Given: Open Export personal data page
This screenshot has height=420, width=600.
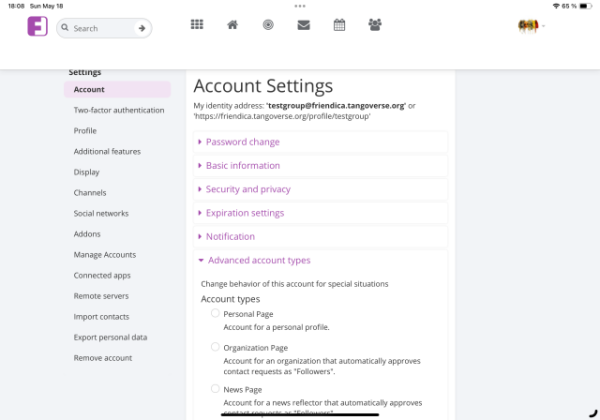Looking at the screenshot, I should pyautogui.click(x=110, y=337).
